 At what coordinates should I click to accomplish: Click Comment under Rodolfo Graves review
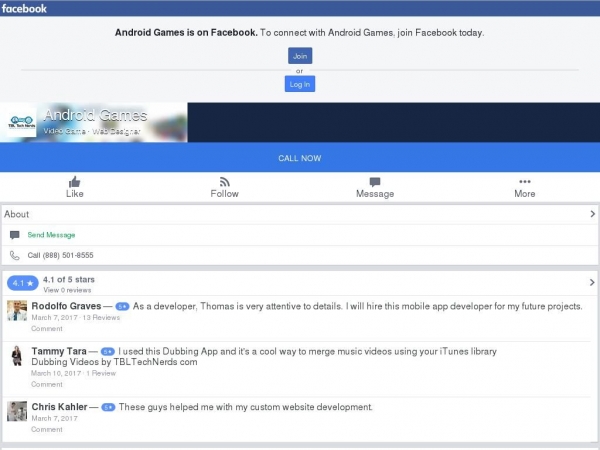tap(47, 329)
